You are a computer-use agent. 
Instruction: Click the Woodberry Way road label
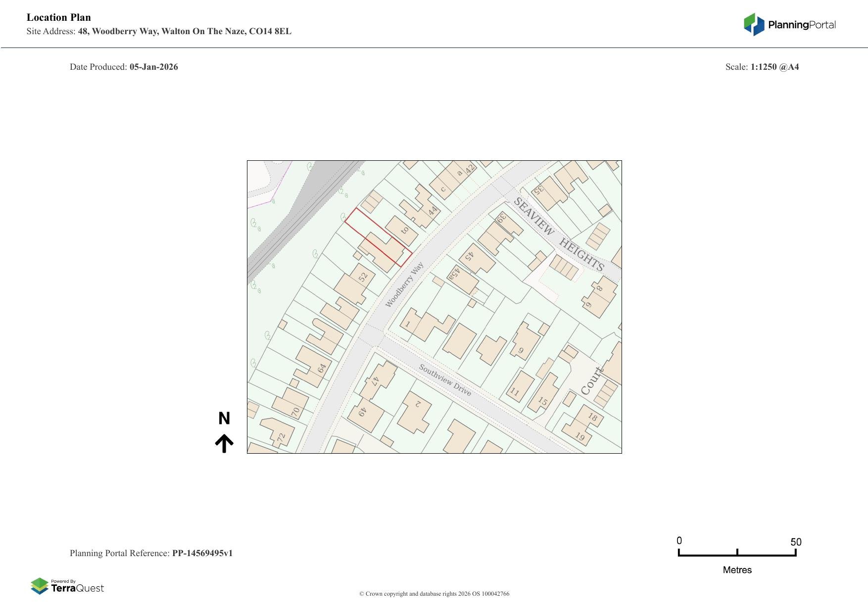coord(404,284)
